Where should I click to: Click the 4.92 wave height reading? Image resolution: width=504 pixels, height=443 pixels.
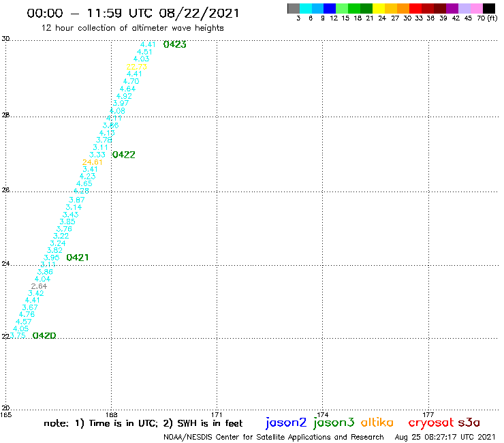point(124,96)
